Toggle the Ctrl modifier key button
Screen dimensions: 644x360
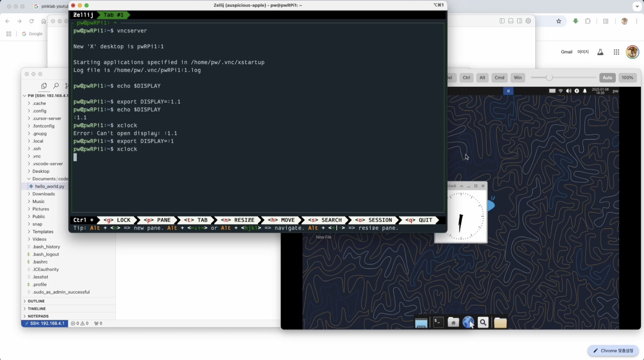coord(466,78)
